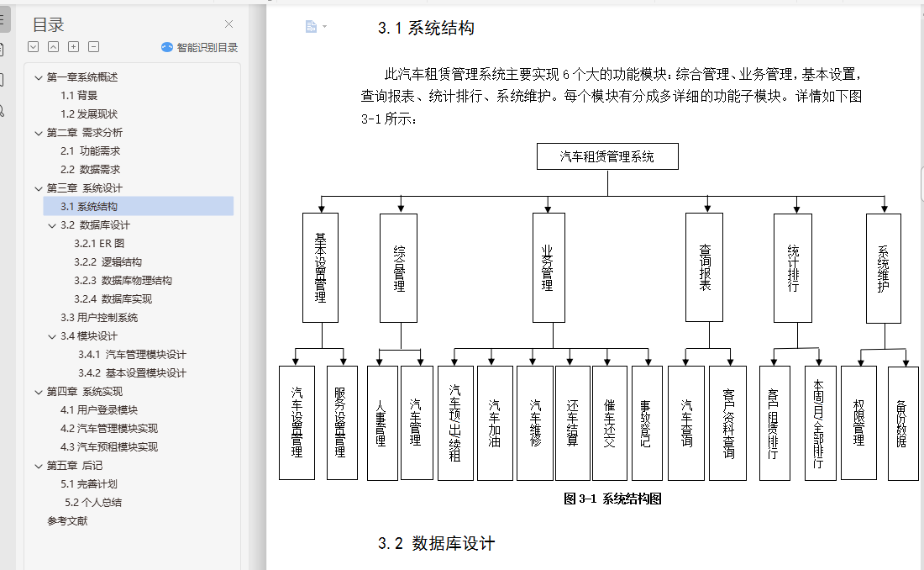Navigate to 4.1 用户登录模块
This screenshot has width=924, height=570.
[99, 410]
